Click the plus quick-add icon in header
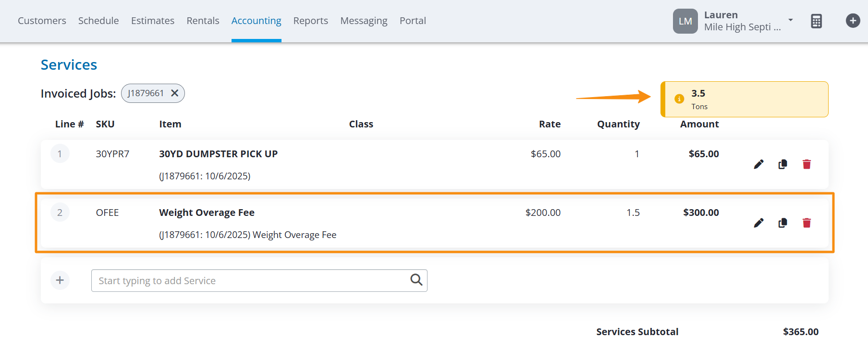 tap(853, 21)
